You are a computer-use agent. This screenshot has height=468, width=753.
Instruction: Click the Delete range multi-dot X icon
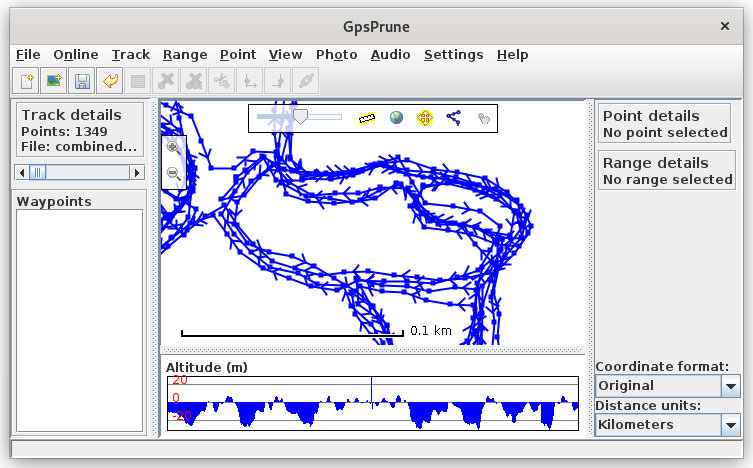(x=194, y=81)
